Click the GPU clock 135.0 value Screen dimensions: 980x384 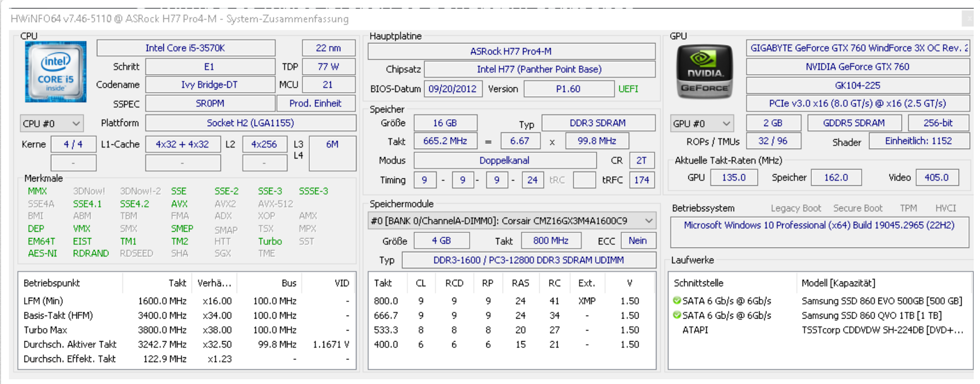734,177
